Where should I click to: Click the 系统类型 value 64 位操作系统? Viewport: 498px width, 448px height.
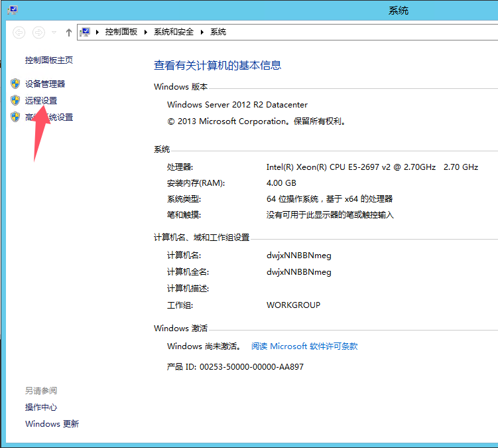click(330, 198)
